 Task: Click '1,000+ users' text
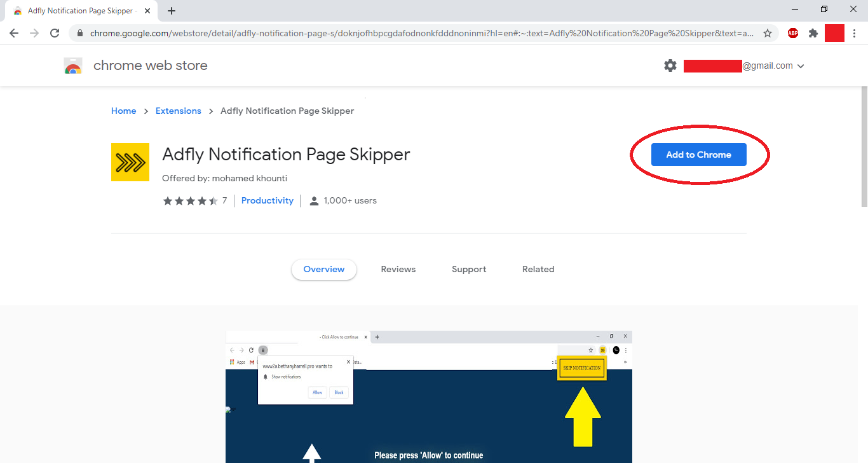click(x=350, y=200)
